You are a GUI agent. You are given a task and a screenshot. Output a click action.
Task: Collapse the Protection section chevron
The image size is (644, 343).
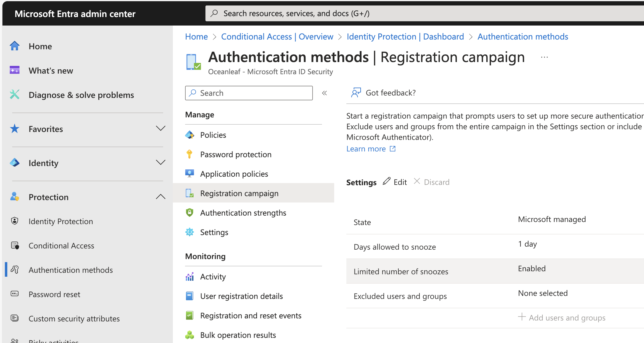coord(160,197)
